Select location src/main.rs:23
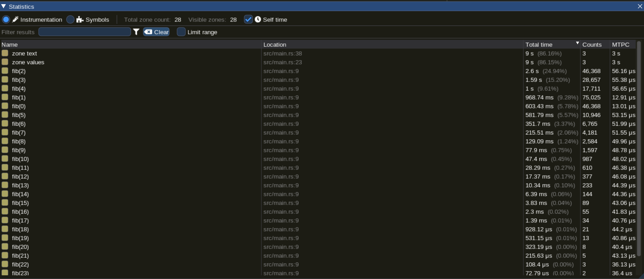 click(x=282, y=62)
